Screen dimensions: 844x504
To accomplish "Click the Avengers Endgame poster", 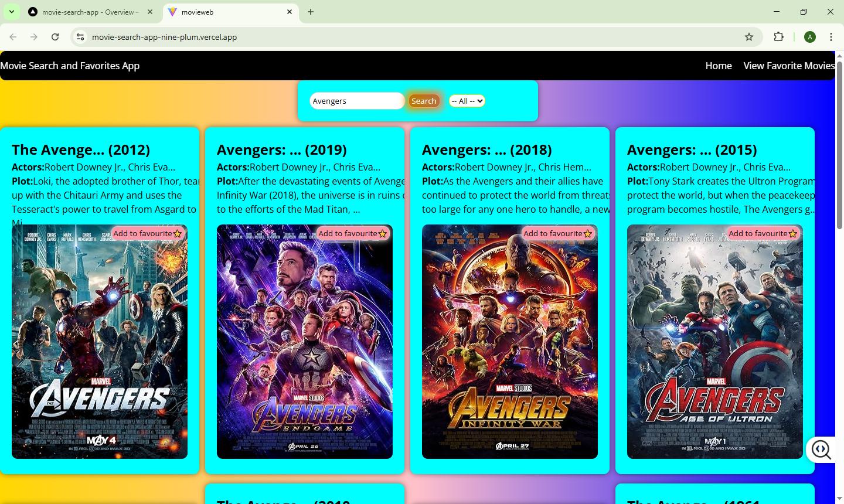I will coord(305,342).
